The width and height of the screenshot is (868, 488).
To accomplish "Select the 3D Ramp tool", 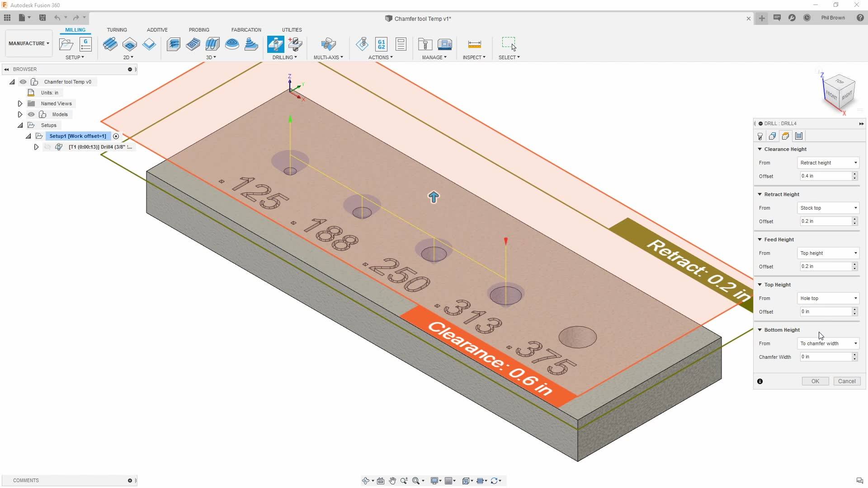I will click(251, 44).
